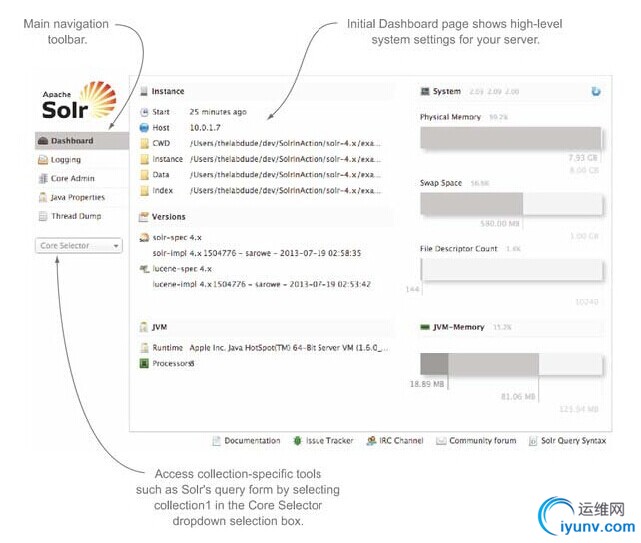Open Java Properties page

click(x=78, y=197)
